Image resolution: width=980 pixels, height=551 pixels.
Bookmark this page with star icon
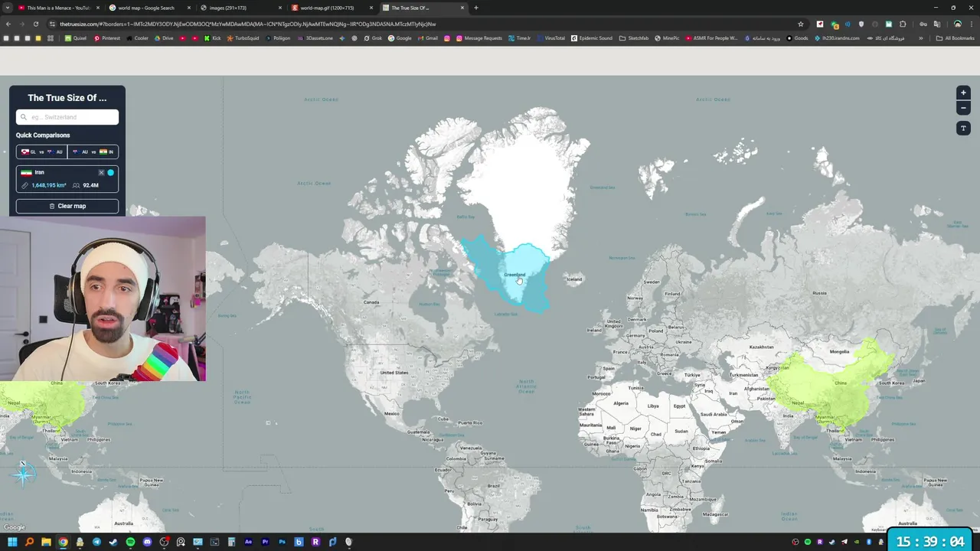pos(801,24)
